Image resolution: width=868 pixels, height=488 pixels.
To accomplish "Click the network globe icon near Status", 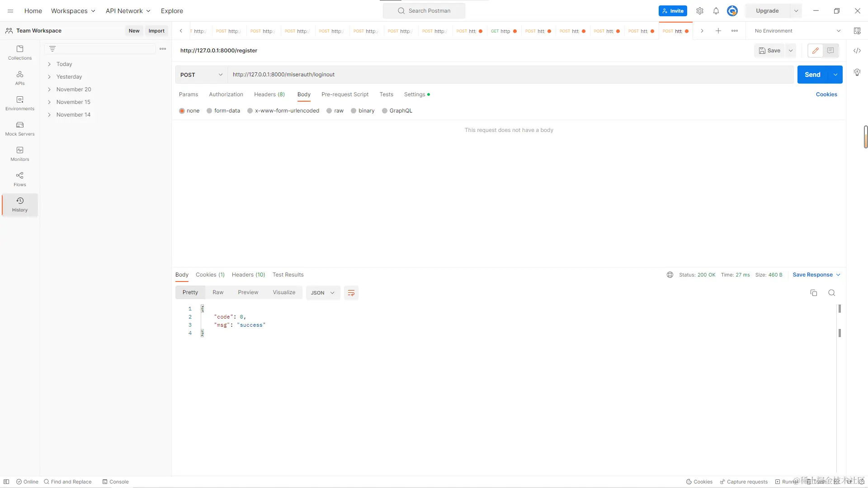I will 670,275.
